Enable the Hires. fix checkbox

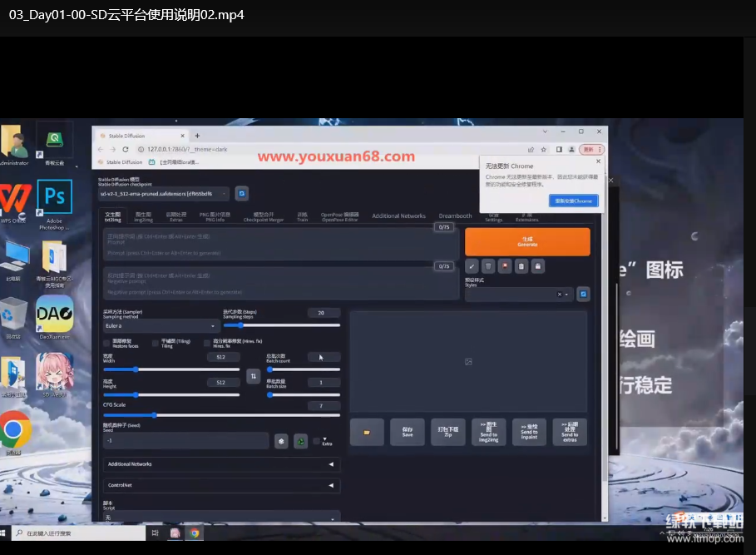click(x=207, y=344)
